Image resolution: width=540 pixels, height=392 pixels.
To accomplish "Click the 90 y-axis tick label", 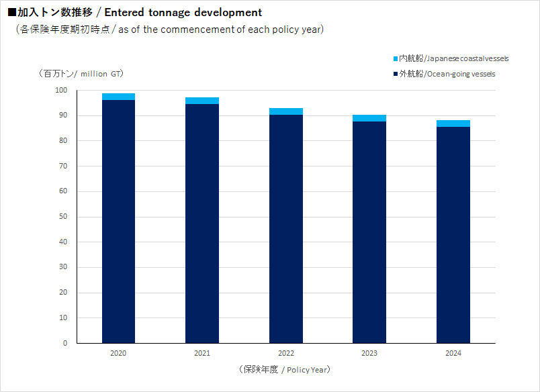I will [63, 115].
